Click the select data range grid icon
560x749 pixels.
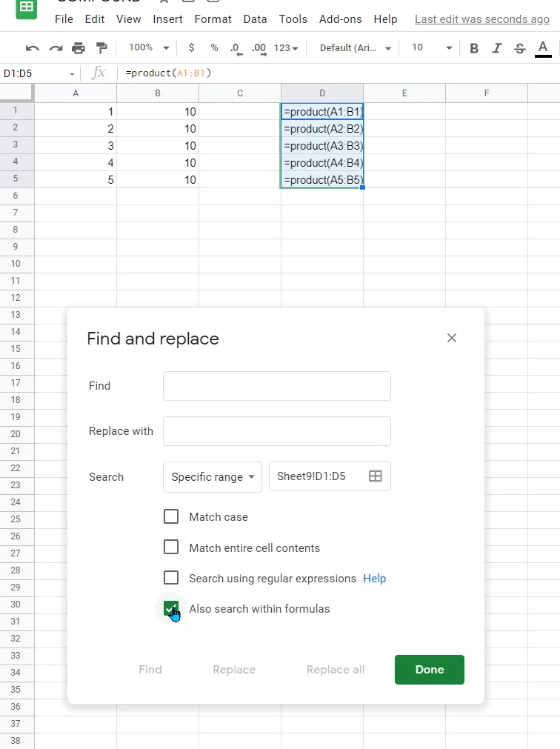tap(376, 476)
